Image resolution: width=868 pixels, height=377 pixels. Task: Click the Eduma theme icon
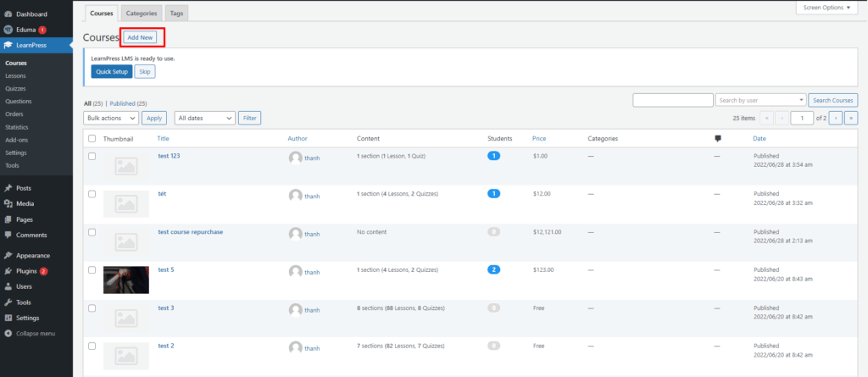(x=8, y=30)
